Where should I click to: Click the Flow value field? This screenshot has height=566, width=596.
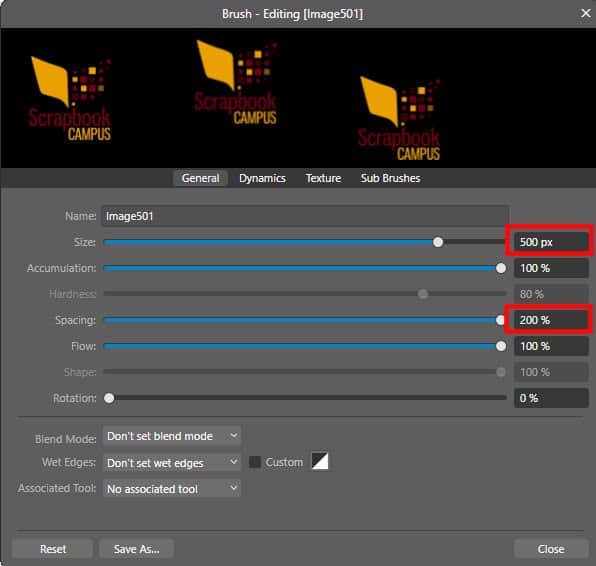[x=551, y=346]
